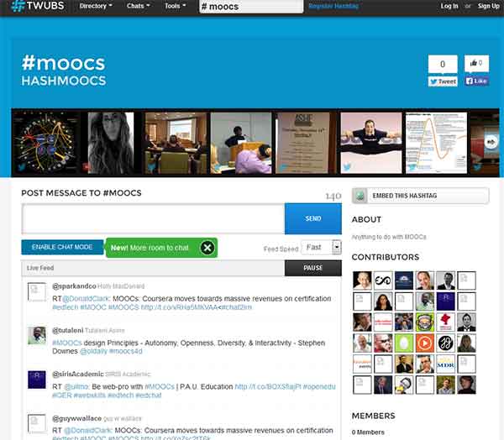Open the Chats menu

pyautogui.click(x=139, y=6)
